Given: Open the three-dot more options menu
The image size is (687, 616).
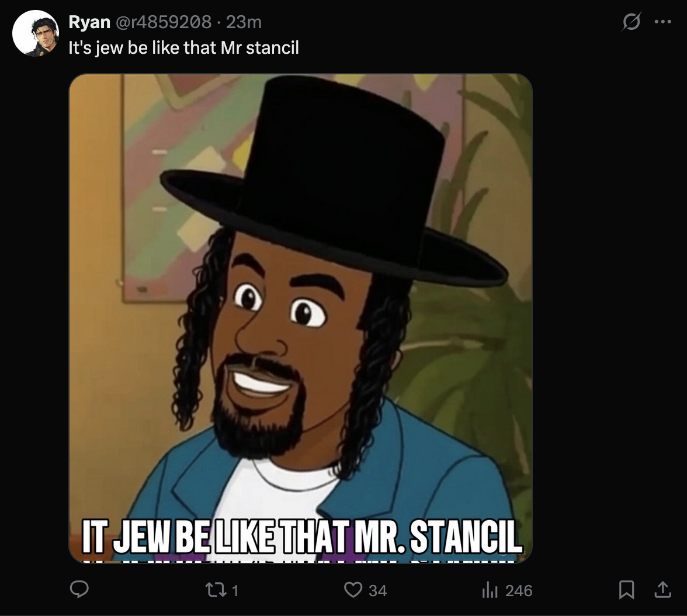Looking at the screenshot, I should pos(662,22).
